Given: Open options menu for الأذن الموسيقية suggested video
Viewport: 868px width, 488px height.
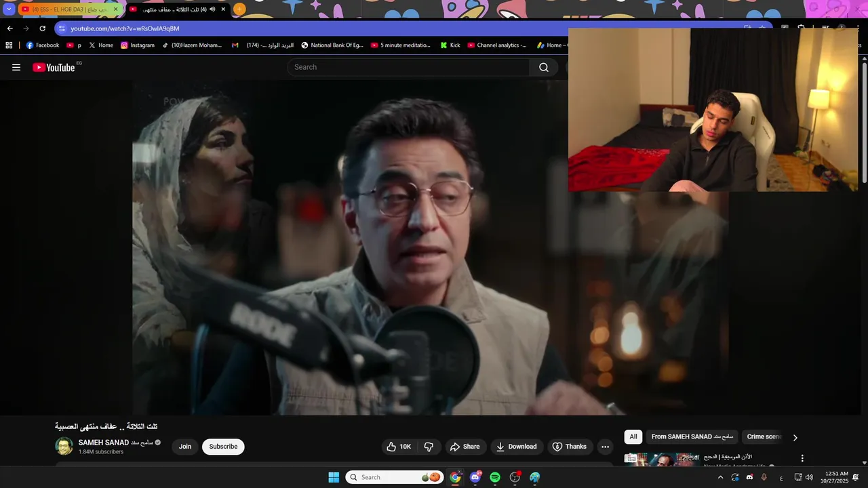Looking at the screenshot, I should [x=802, y=458].
